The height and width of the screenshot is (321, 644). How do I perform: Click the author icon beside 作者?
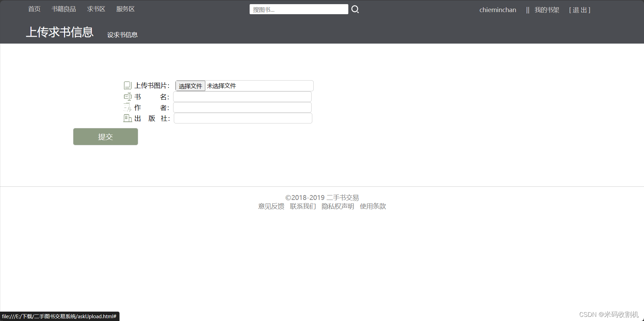(128, 108)
